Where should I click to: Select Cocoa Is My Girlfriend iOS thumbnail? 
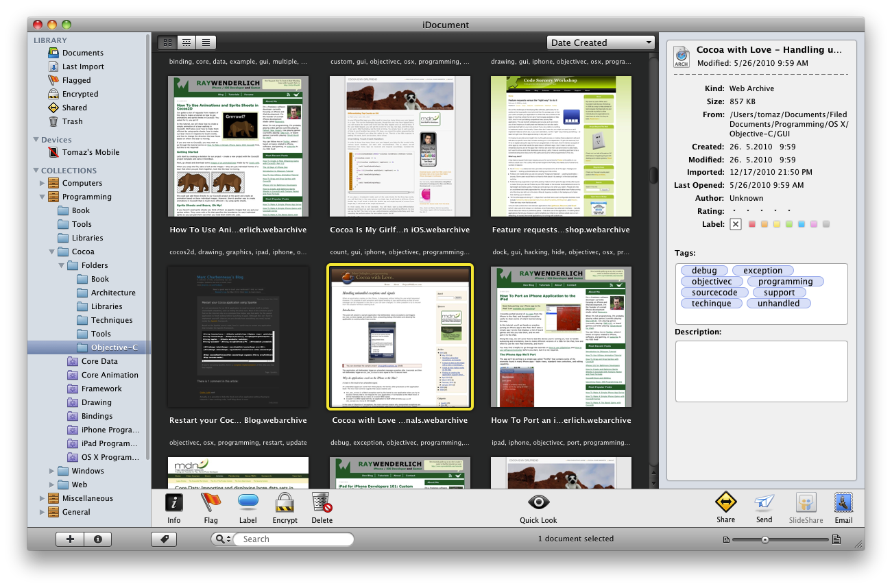point(400,146)
